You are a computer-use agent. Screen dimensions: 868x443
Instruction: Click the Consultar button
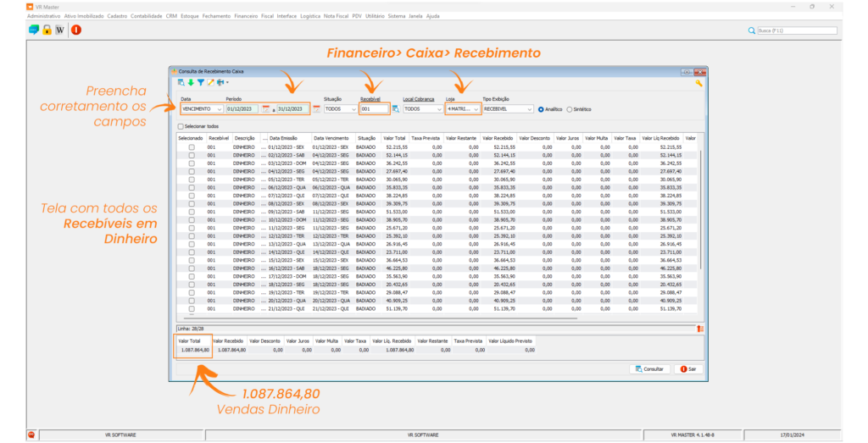[649, 369]
